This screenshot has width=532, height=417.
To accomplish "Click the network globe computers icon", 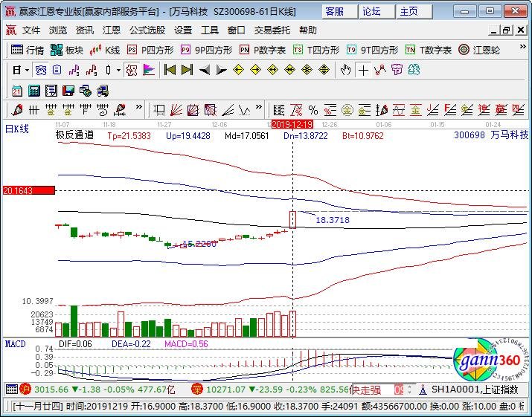I will [85, 91].
